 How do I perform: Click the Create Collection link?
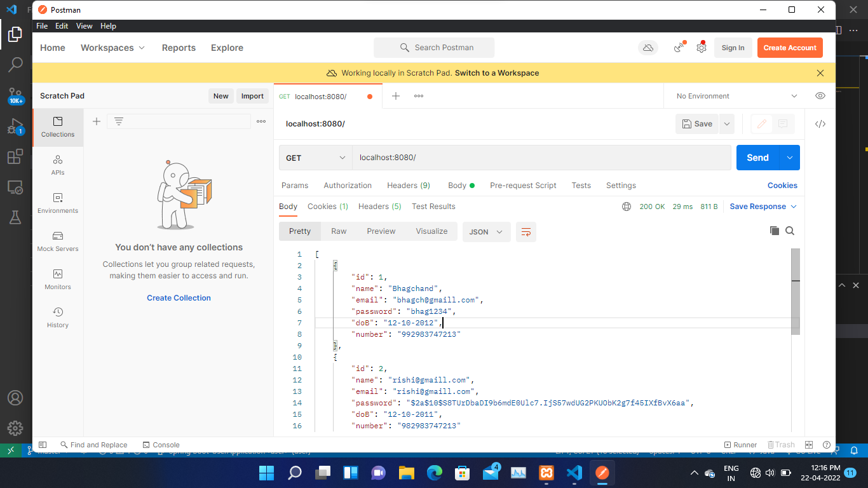click(179, 297)
